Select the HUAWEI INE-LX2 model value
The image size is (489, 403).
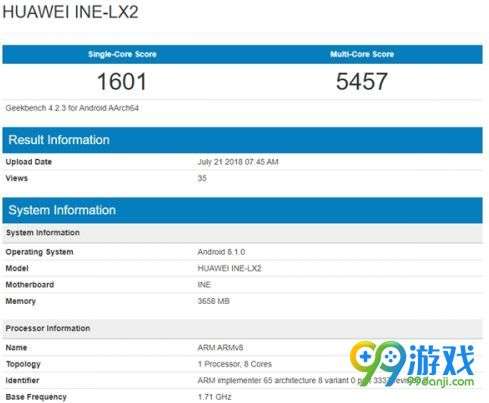click(230, 268)
